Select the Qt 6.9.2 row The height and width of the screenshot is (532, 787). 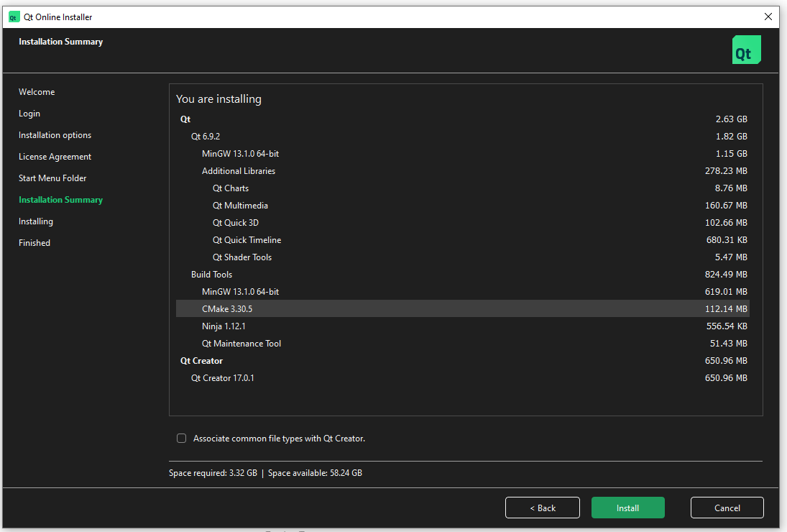coord(462,137)
